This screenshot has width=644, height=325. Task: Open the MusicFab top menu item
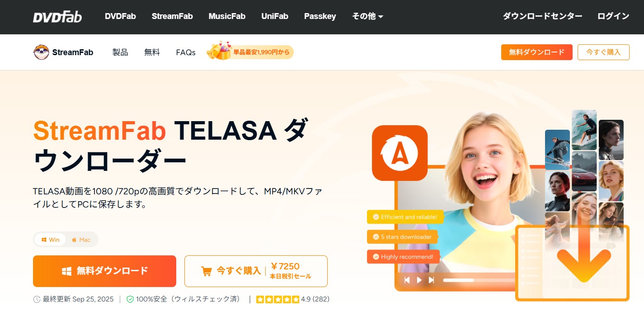pyautogui.click(x=227, y=16)
